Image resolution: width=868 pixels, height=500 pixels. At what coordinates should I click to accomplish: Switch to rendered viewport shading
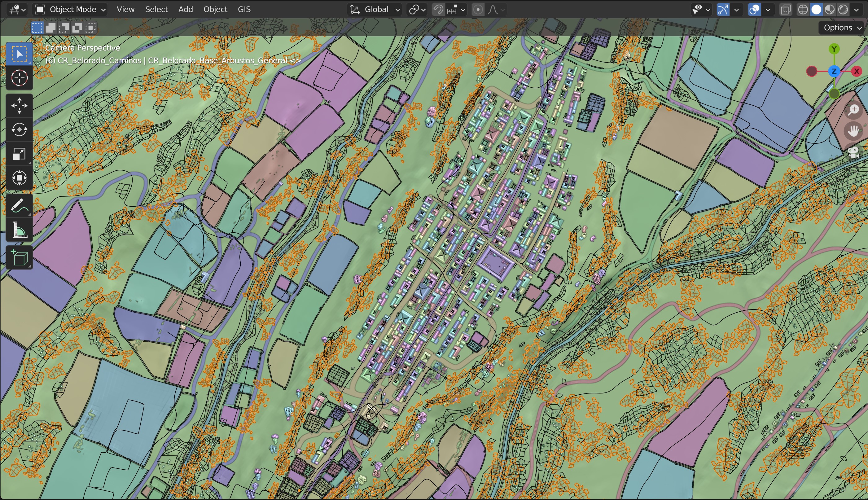click(843, 10)
